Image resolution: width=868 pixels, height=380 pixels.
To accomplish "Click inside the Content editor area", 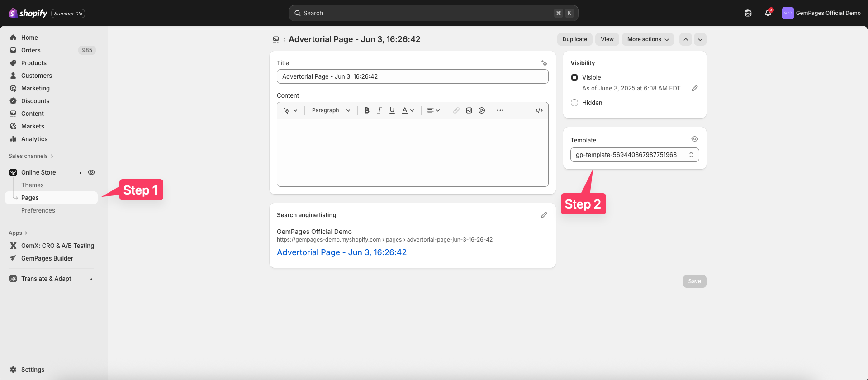I will 413,152.
